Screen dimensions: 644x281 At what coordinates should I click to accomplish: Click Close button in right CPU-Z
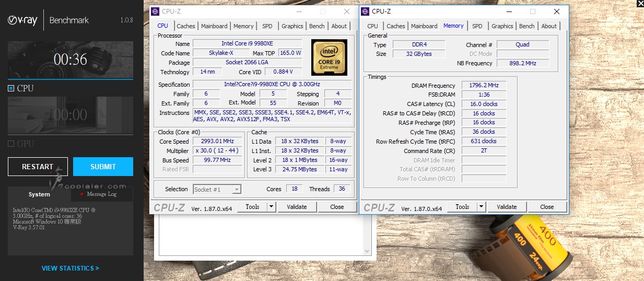(x=547, y=207)
